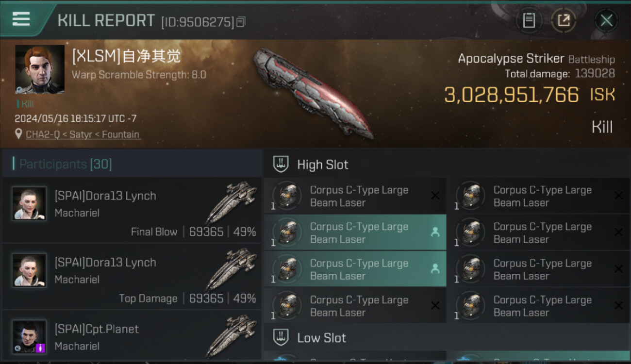The height and width of the screenshot is (364, 631).
Task: Close the Kill Report window
Action: [x=606, y=20]
